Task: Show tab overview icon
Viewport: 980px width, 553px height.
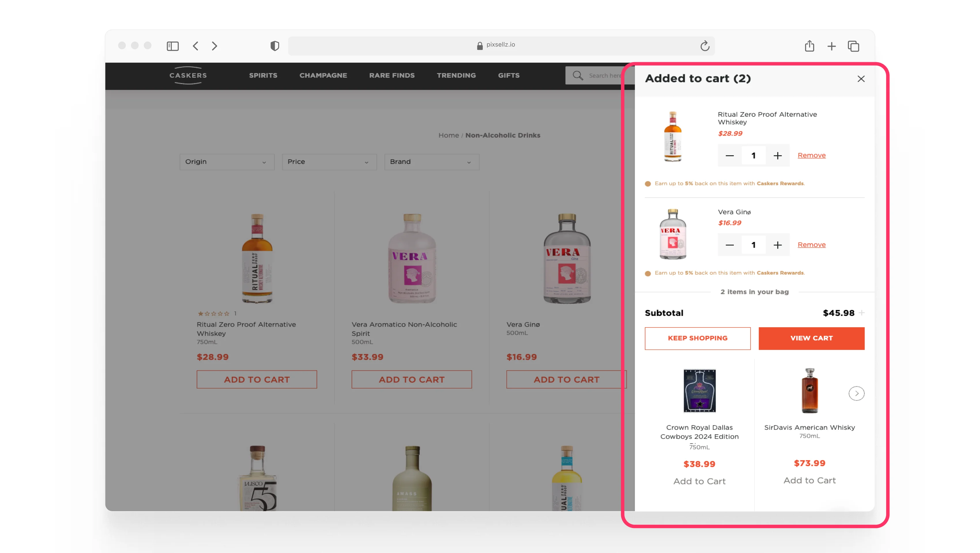Action: coord(853,46)
